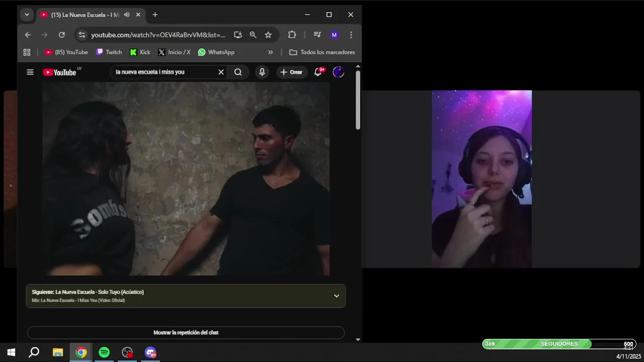Bookmark this page with the star icon
Screen dimensions: 644x362
click(268, 35)
